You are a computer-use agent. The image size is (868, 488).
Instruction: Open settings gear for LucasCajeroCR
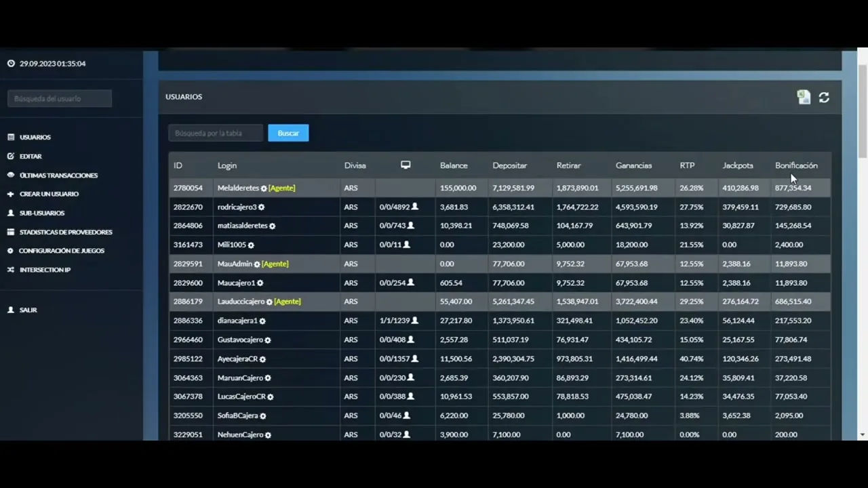tap(270, 397)
